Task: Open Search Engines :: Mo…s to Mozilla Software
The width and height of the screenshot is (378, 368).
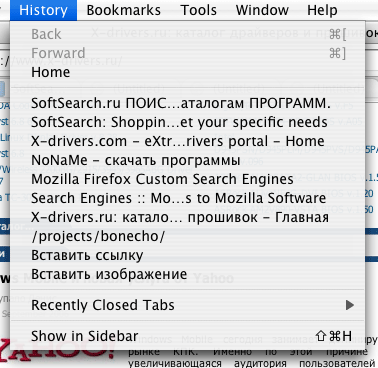Action: point(188,198)
